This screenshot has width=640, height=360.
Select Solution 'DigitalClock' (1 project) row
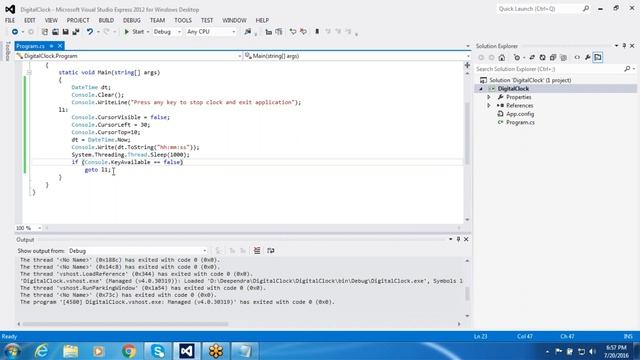click(x=530, y=80)
